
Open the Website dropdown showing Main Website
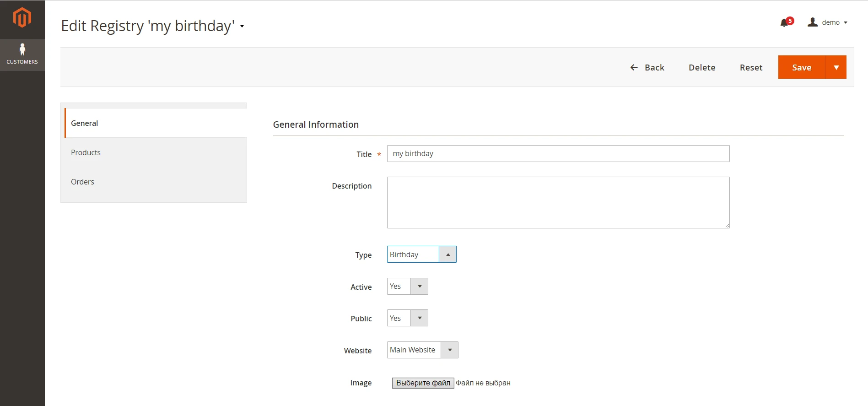click(x=422, y=350)
